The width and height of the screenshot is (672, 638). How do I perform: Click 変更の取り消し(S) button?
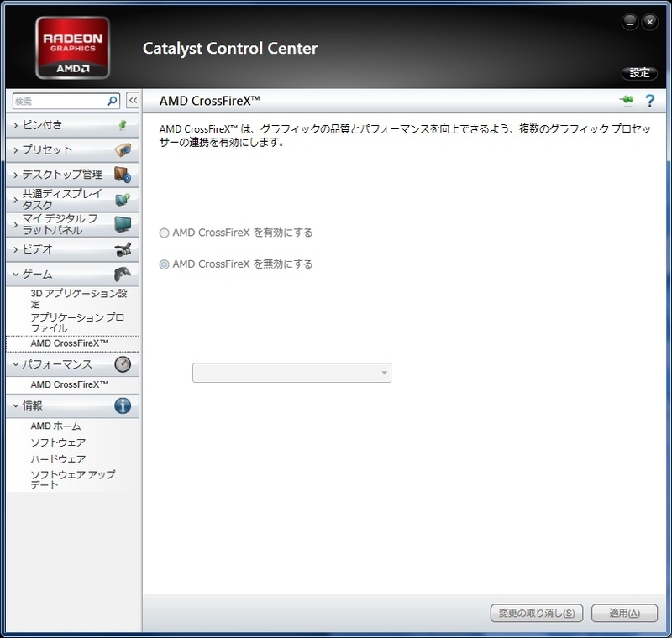point(536,613)
